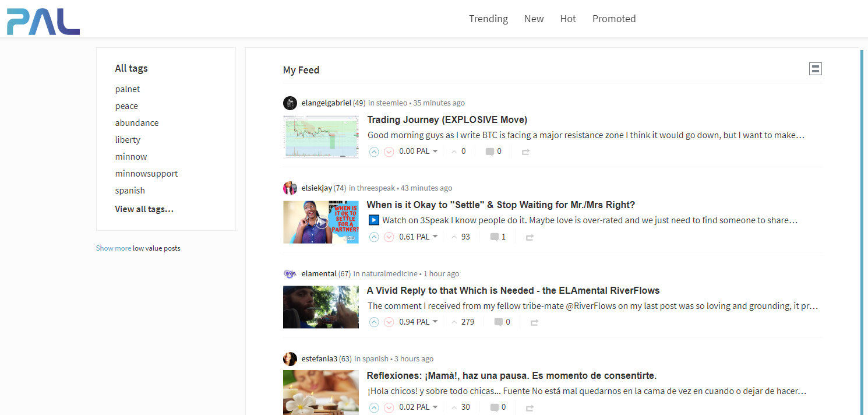The image size is (868, 415).
Task: Click the 35 minutes ago timestamp
Action: (439, 103)
